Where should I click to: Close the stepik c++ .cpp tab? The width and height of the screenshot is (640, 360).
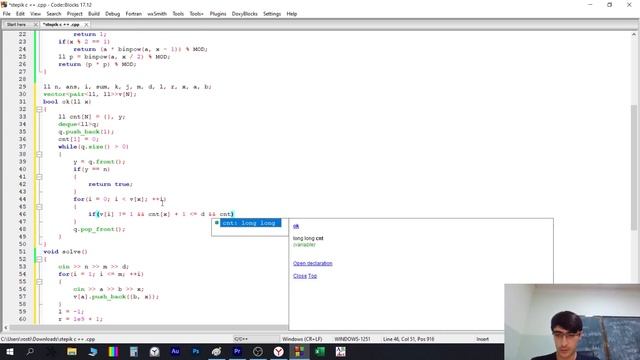tap(86, 25)
